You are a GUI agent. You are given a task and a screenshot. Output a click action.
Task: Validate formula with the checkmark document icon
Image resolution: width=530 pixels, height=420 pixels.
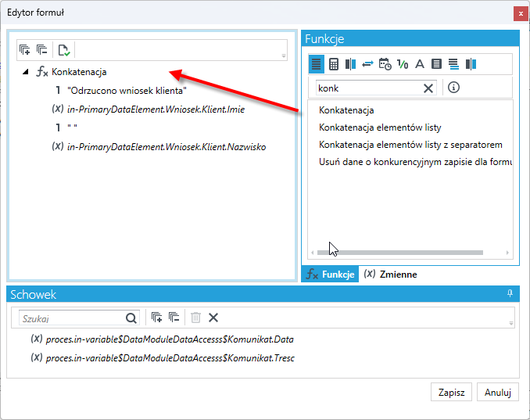(x=63, y=50)
